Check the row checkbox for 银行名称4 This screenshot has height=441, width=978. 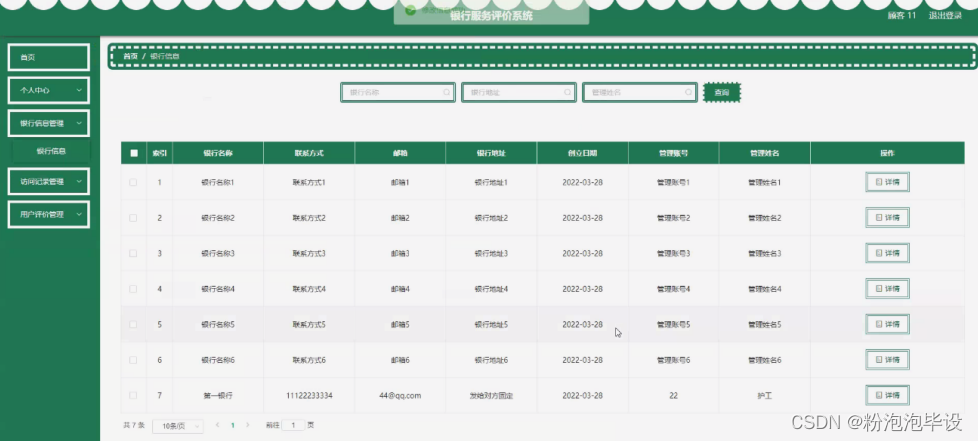coord(133,289)
